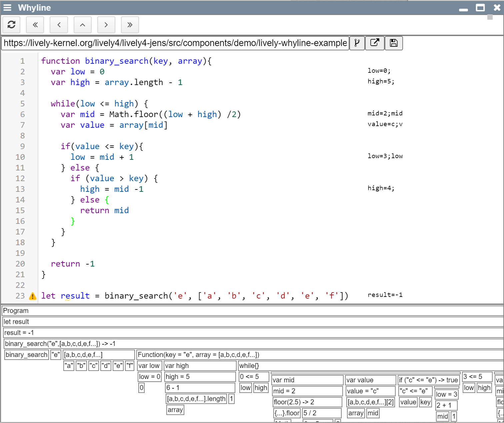Viewport: 504px width, 423px height.
Task: Click the "var mid" trace node
Action: point(283,380)
